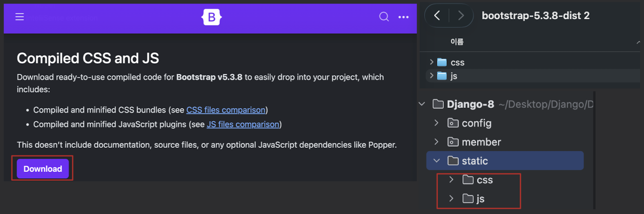Expand the css folder under static
644x214 pixels.
click(451, 180)
